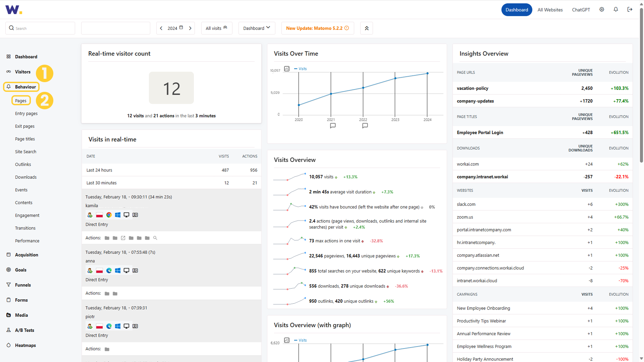Go to next year arrow
This screenshot has width=644, height=362.
pyautogui.click(x=190, y=28)
